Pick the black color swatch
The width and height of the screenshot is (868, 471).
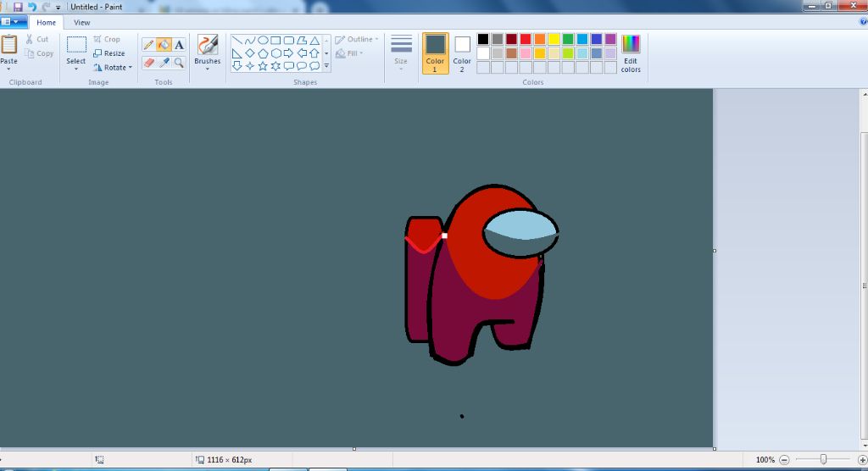click(483, 39)
